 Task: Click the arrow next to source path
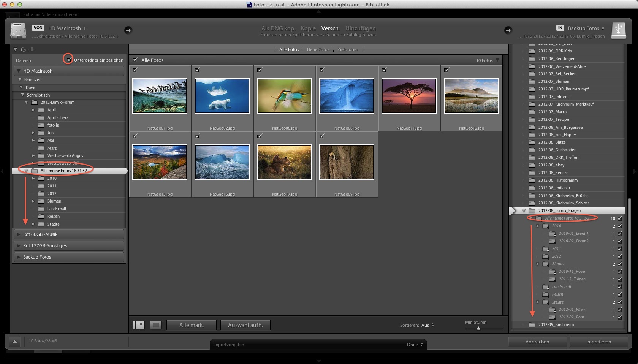point(128,30)
